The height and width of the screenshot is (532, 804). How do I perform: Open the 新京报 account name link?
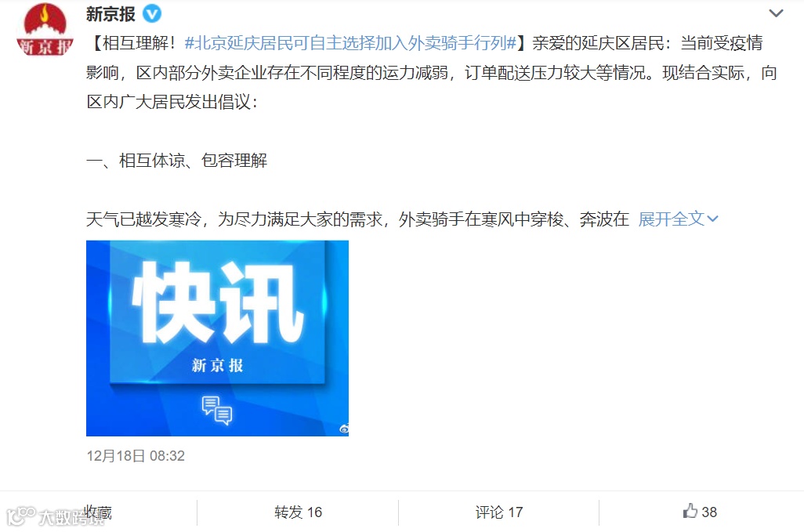pos(110,14)
